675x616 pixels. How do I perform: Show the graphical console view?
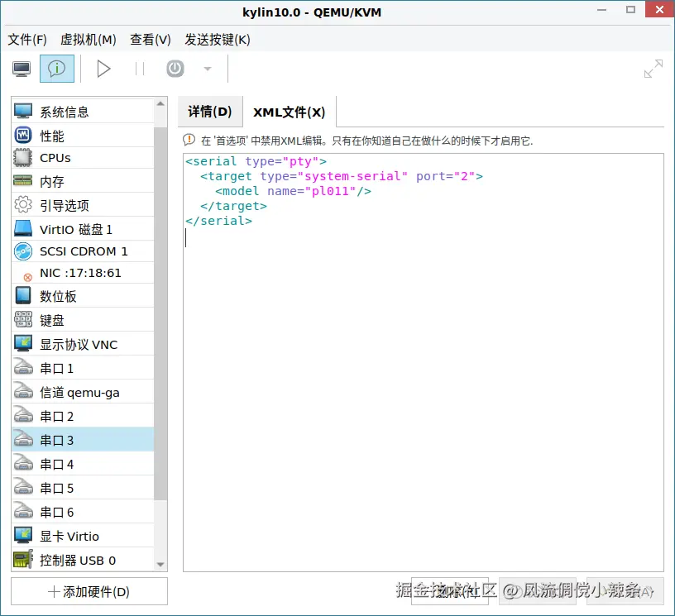[x=22, y=69]
